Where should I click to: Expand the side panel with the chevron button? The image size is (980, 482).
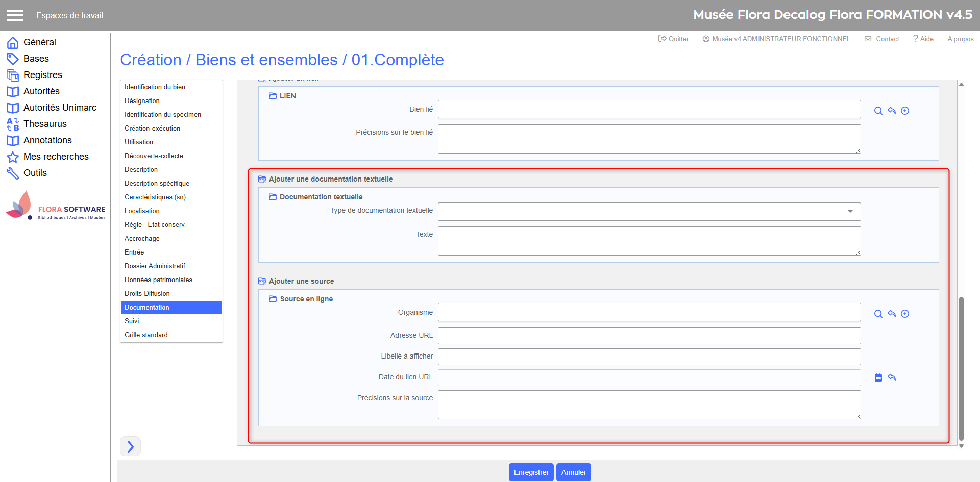(130, 446)
